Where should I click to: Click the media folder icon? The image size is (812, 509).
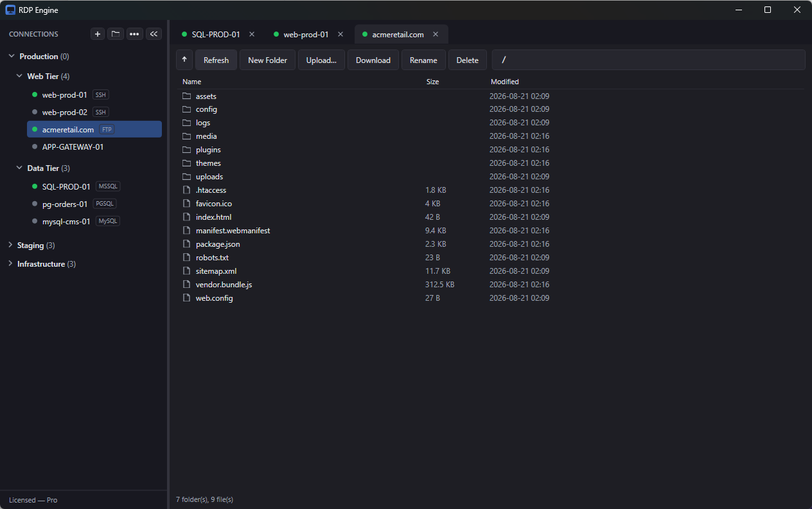[187, 136]
